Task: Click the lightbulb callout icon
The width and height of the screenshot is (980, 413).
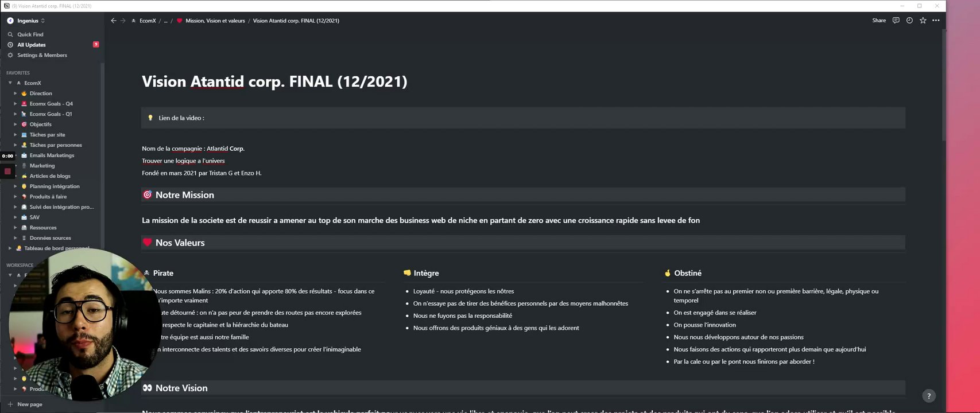Action: [x=150, y=118]
